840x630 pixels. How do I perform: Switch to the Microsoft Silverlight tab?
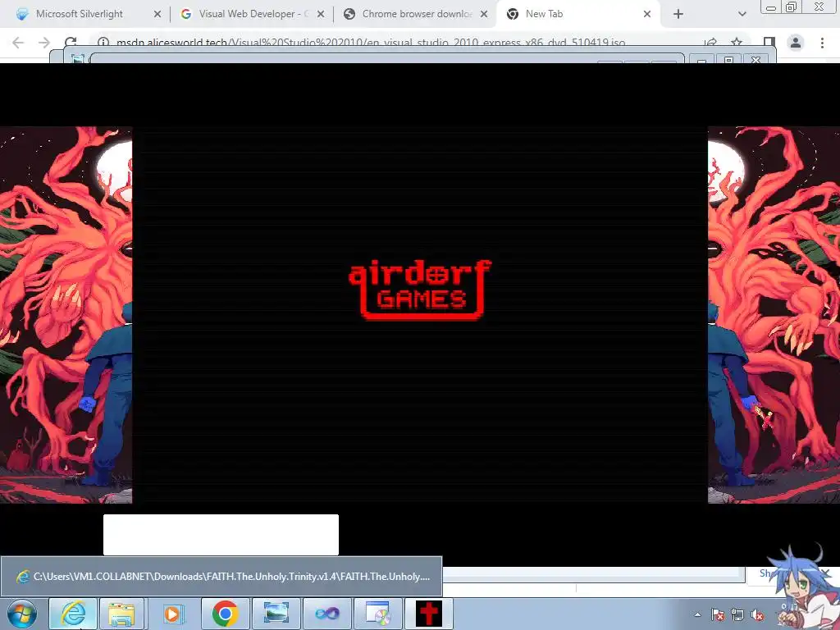[x=80, y=14]
